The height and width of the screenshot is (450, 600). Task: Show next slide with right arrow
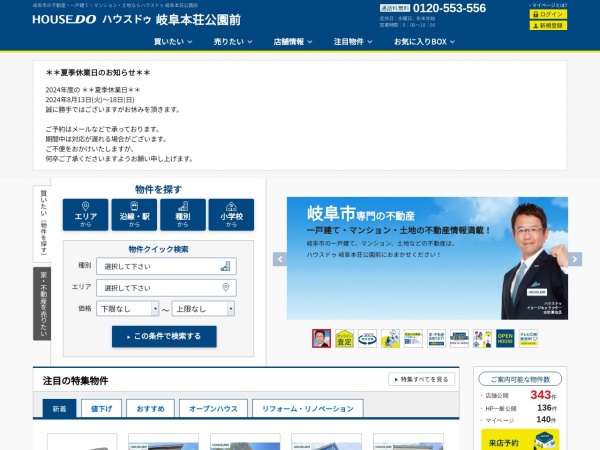tap(575, 259)
